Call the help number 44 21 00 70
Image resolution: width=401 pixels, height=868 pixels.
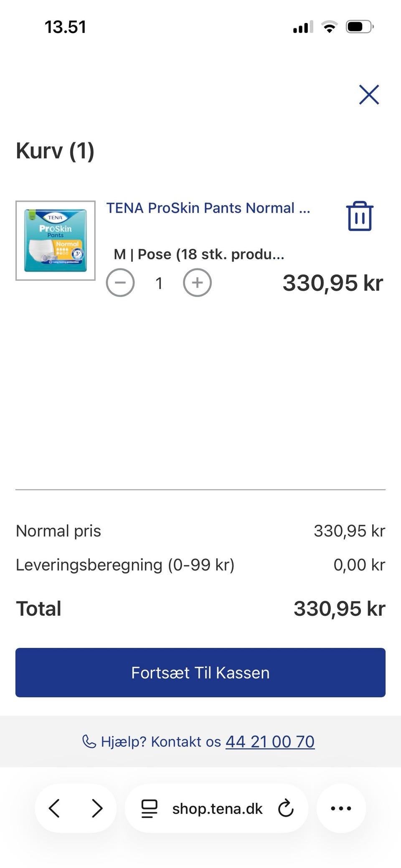pyautogui.click(x=270, y=741)
